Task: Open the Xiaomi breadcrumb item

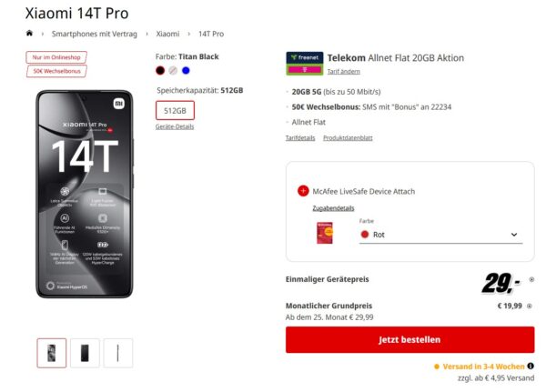Action: click(167, 34)
